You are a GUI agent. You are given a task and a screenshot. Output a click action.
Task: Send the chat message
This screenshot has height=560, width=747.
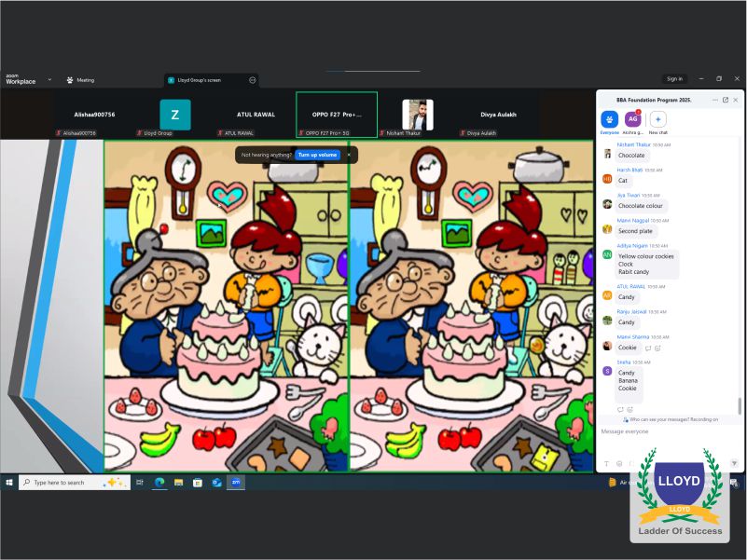[x=734, y=463]
